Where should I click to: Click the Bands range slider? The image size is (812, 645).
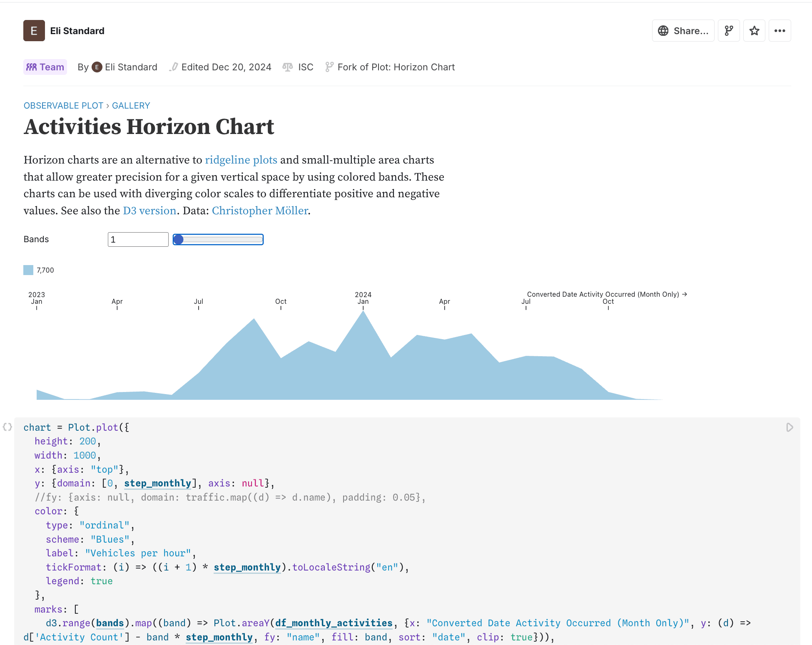(218, 239)
